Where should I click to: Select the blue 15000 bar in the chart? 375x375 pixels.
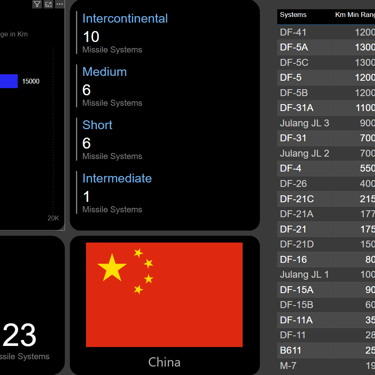pos(9,81)
